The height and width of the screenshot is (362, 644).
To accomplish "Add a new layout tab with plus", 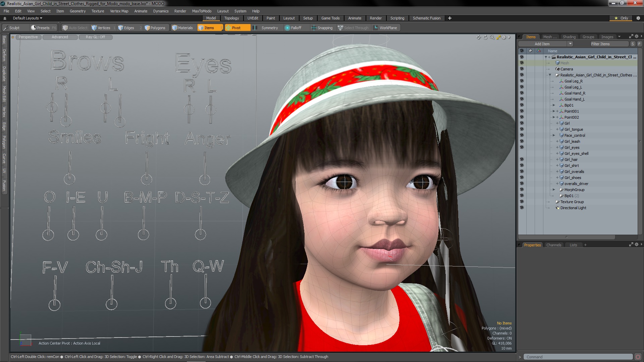I will coord(450,18).
